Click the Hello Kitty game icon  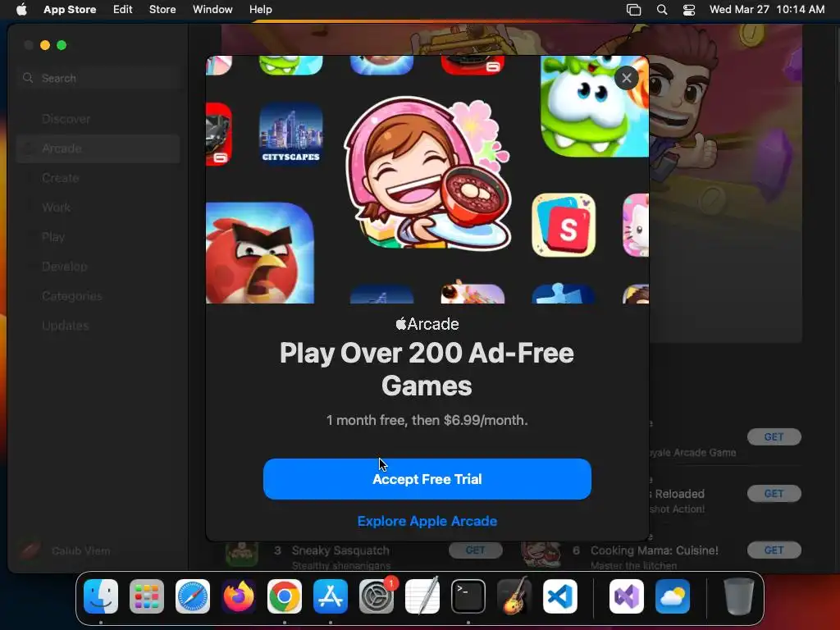(x=636, y=225)
